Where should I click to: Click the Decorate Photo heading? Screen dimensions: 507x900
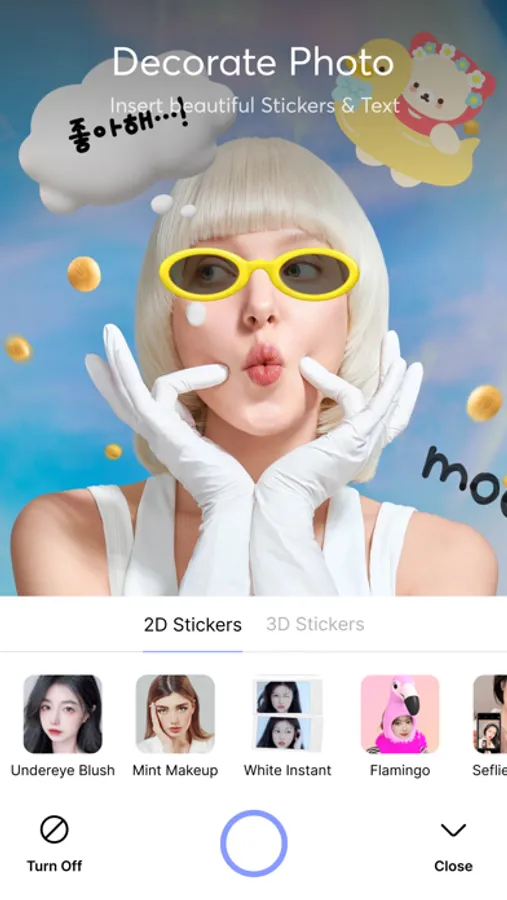[x=253, y=61]
